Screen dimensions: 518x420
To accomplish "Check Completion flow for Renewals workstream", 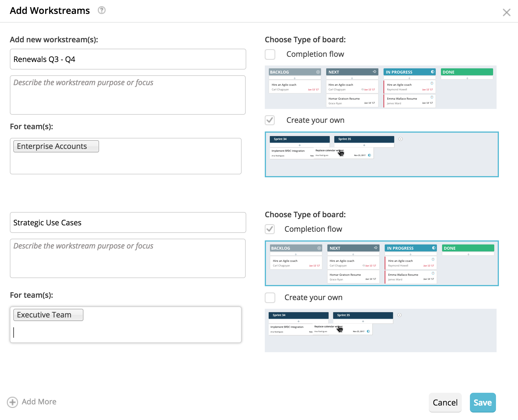I will click(x=270, y=54).
